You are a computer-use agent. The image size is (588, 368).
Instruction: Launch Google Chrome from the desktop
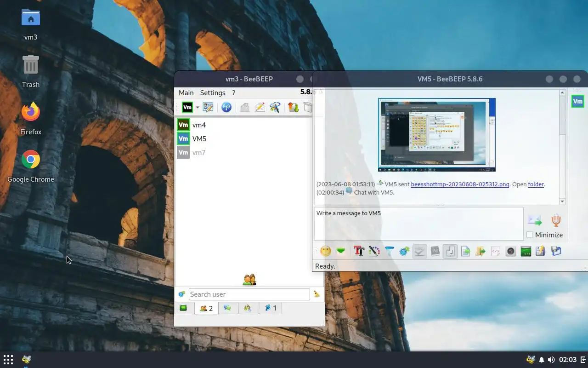click(x=31, y=166)
